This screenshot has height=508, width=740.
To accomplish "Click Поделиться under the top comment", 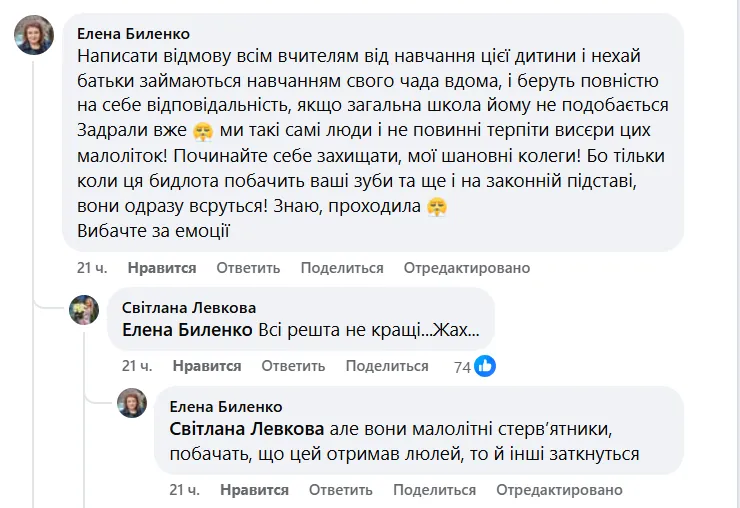I will [342, 268].
